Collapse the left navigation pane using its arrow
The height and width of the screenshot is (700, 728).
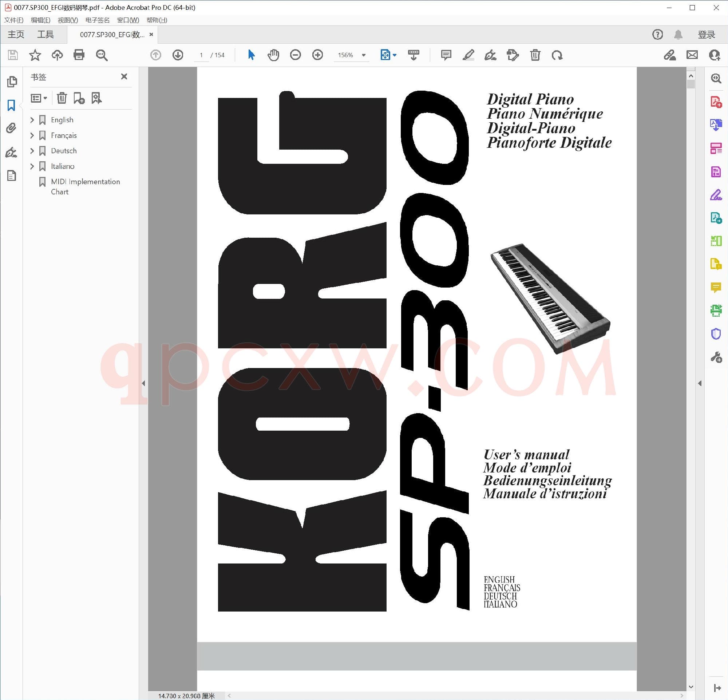tap(143, 383)
